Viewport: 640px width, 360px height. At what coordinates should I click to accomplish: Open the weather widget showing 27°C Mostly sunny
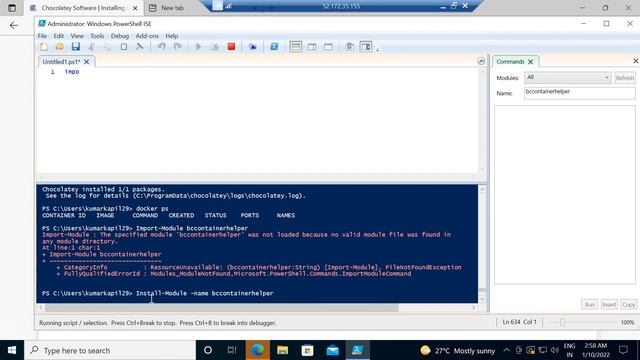[x=458, y=351]
